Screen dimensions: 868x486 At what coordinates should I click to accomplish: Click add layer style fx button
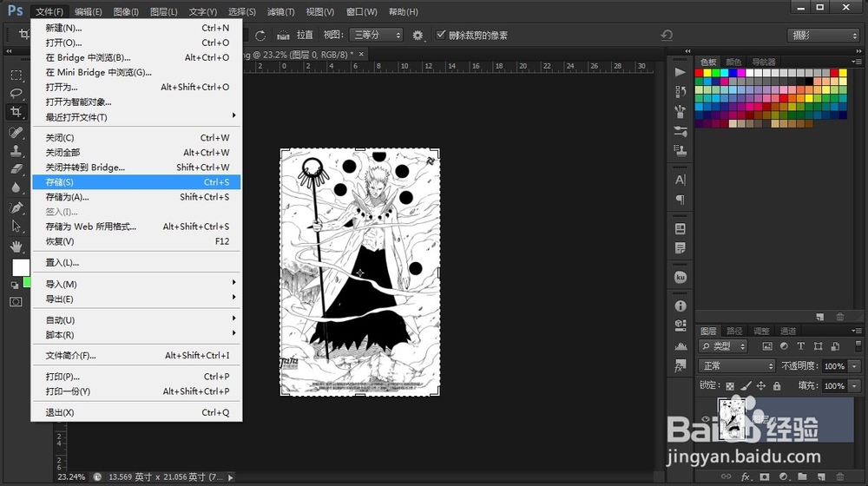tap(746, 476)
